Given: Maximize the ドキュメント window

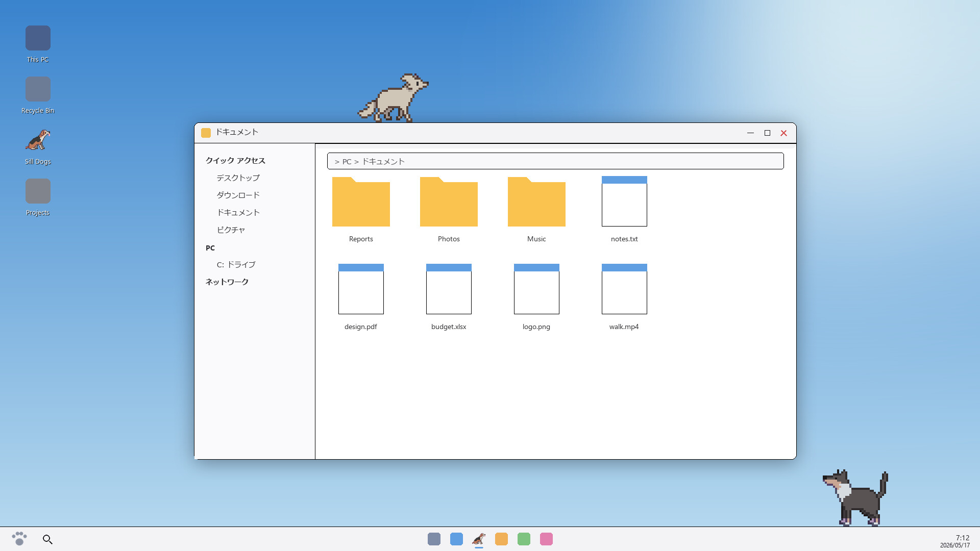Looking at the screenshot, I should click(x=767, y=133).
